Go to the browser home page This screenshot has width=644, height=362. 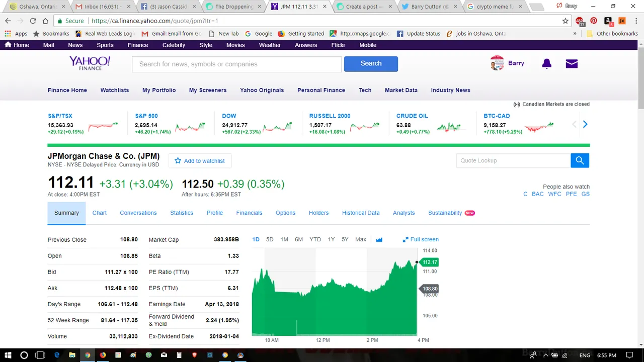(45, 21)
